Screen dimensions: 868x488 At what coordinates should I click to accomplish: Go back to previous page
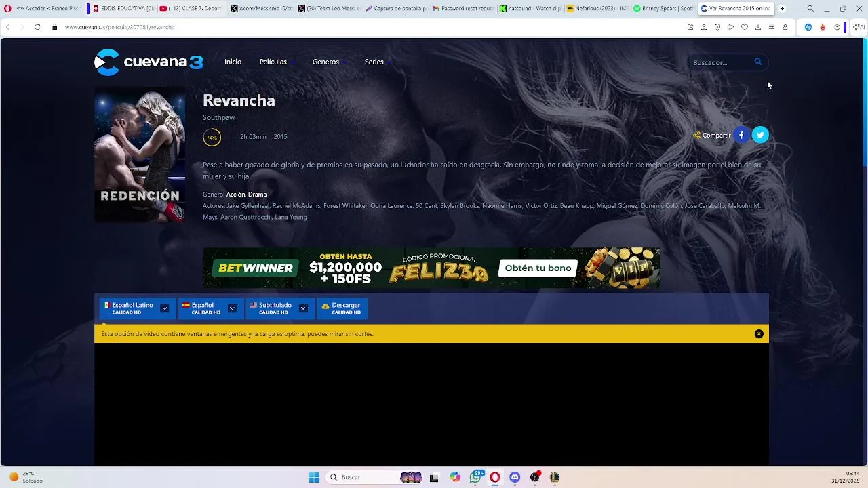(8, 27)
